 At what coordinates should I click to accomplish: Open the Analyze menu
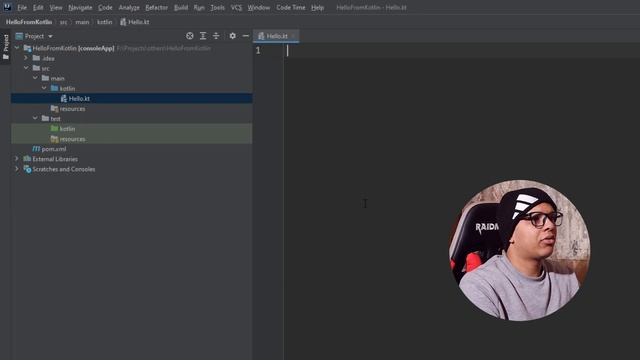(x=129, y=7)
